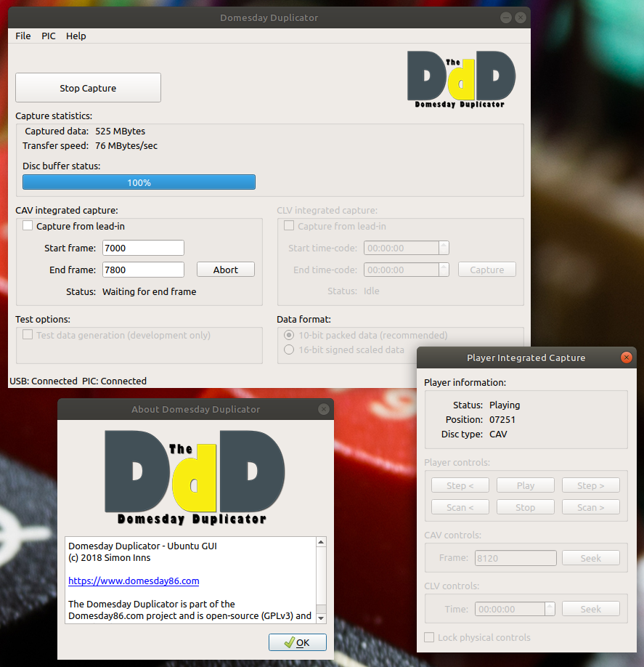Click the OK button with green checkmark
644x667 pixels.
(297, 642)
